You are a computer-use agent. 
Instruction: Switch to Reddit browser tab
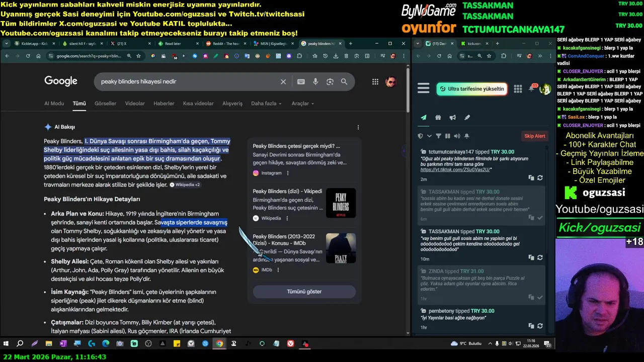(x=225, y=44)
